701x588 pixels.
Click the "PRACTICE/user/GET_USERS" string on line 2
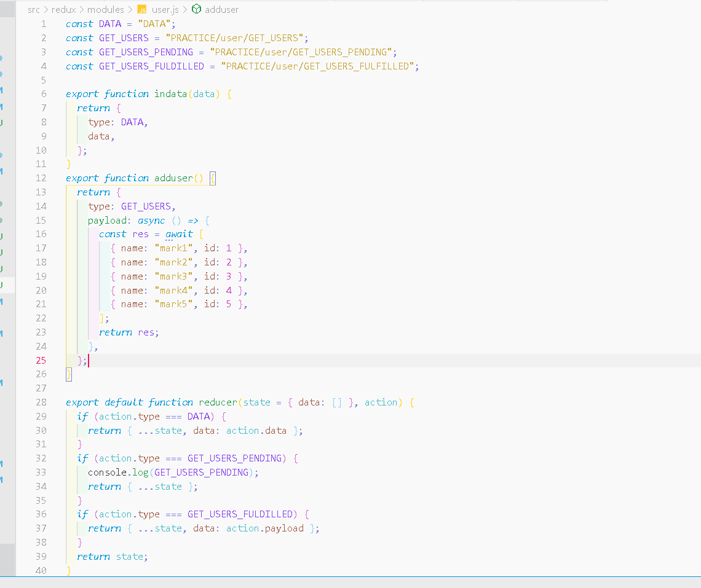pyautogui.click(x=234, y=38)
